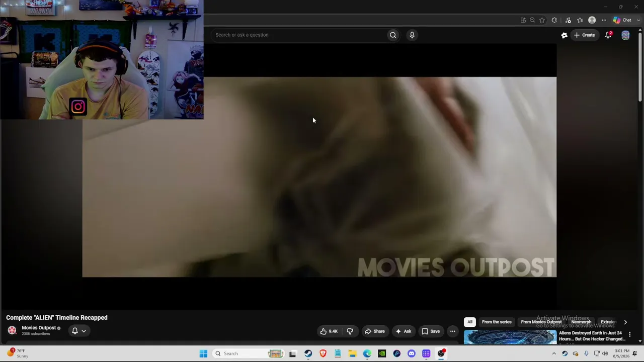Click the video player to pause

319,177
